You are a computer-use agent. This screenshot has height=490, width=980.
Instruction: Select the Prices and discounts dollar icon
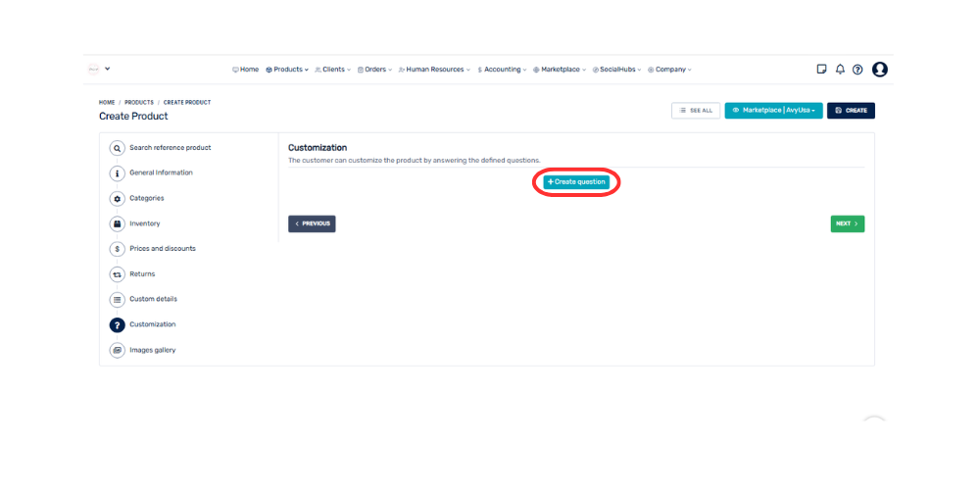[118, 249]
